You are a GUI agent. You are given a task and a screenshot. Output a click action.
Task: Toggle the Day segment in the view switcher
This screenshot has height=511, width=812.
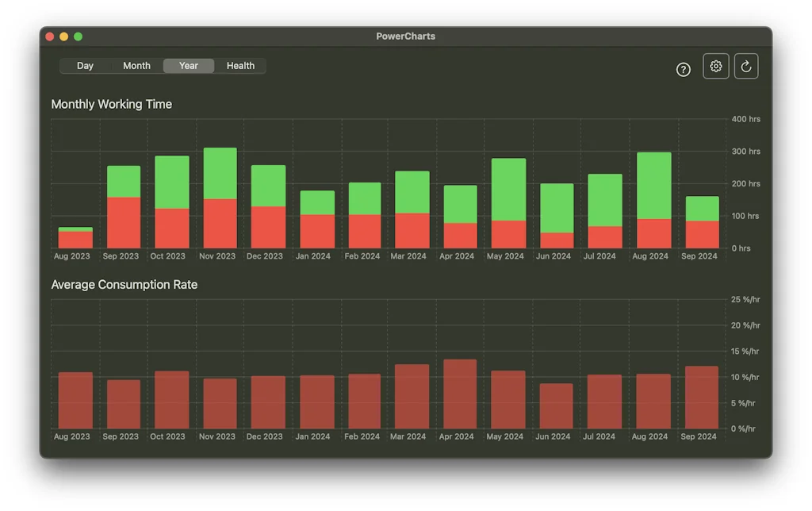(x=85, y=65)
